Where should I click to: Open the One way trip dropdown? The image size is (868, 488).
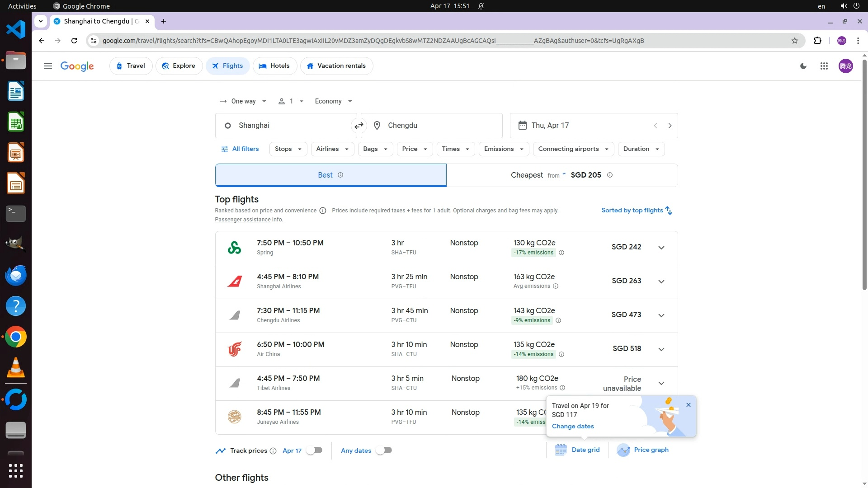click(x=243, y=101)
